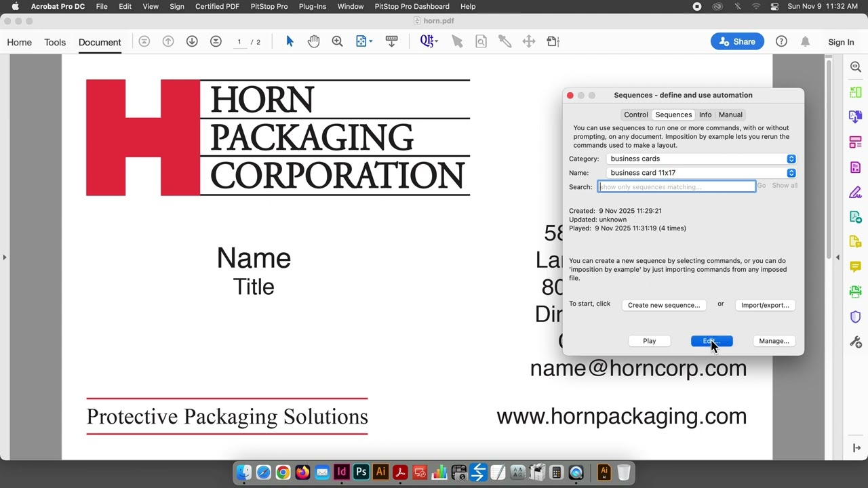Open Export PDF tool in right pane
Screen dimensions: 868x488
(x=856, y=117)
